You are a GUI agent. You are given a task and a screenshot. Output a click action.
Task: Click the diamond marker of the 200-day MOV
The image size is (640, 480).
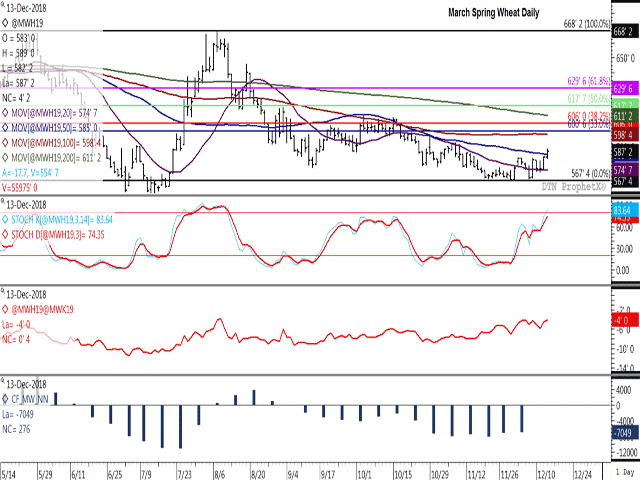click(x=5, y=158)
